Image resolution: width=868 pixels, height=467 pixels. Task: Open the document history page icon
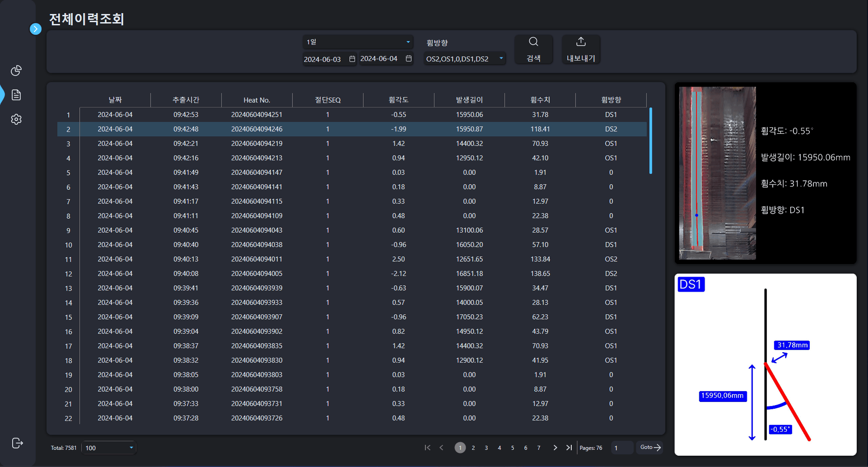click(x=16, y=95)
